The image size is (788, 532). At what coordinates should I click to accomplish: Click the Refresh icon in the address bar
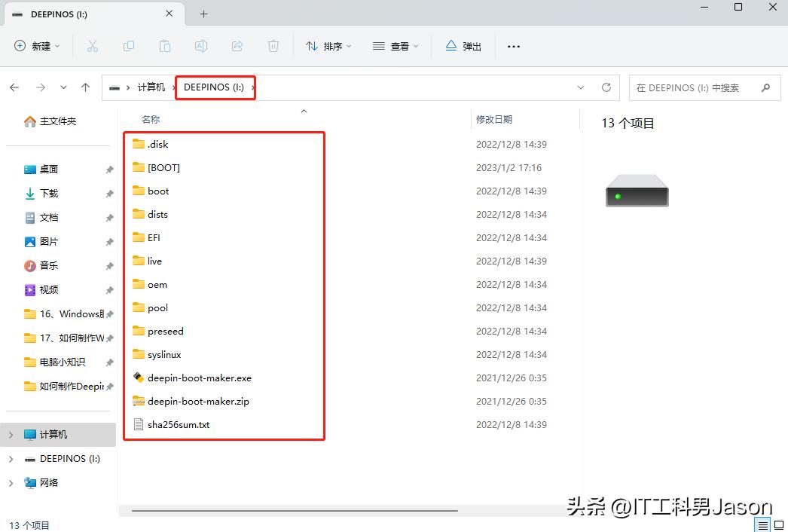(606, 87)
